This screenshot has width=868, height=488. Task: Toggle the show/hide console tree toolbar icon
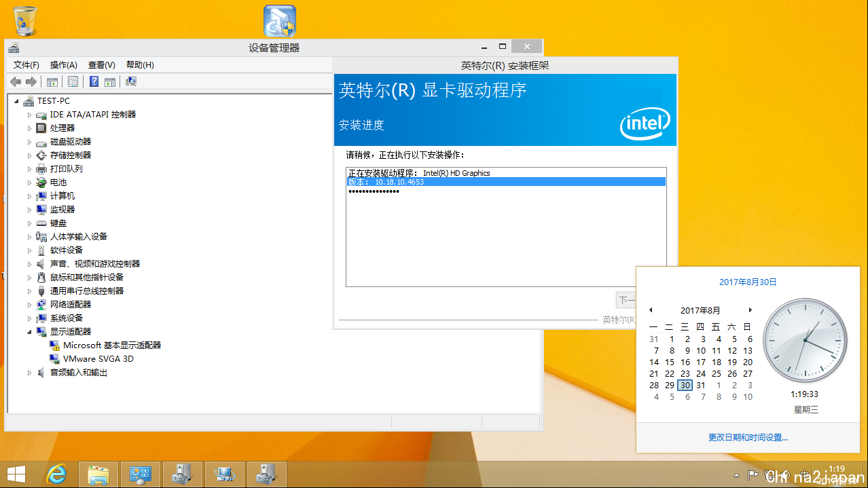52,82
